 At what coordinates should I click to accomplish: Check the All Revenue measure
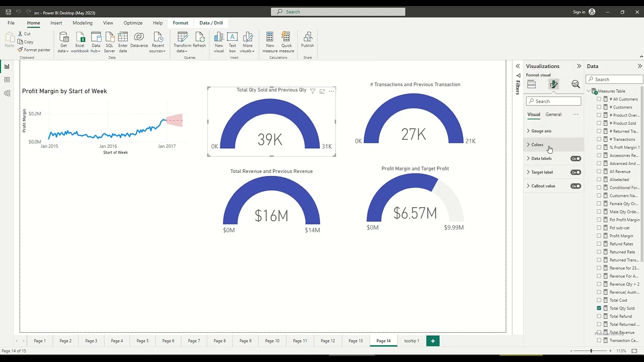coord(599,171)
